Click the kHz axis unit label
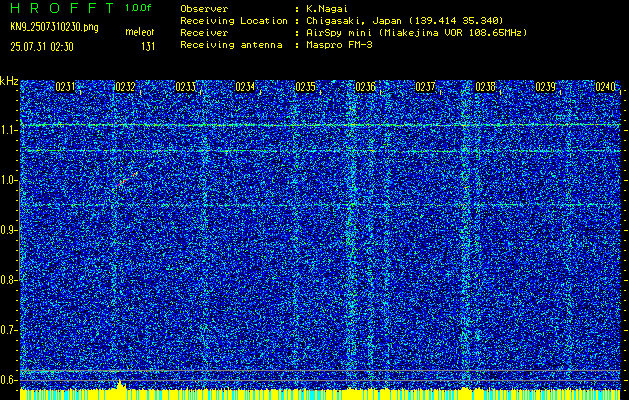This screenshot has height=400, width=629. click(9, 81)
